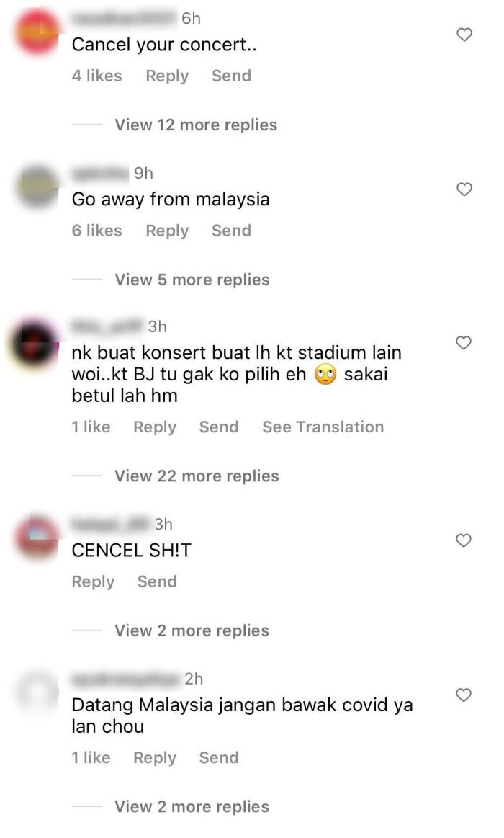Tap heart on 'Go away from malaysia' comment
The height and width of the screenshot is (838, 504).
tap(464, 190)
